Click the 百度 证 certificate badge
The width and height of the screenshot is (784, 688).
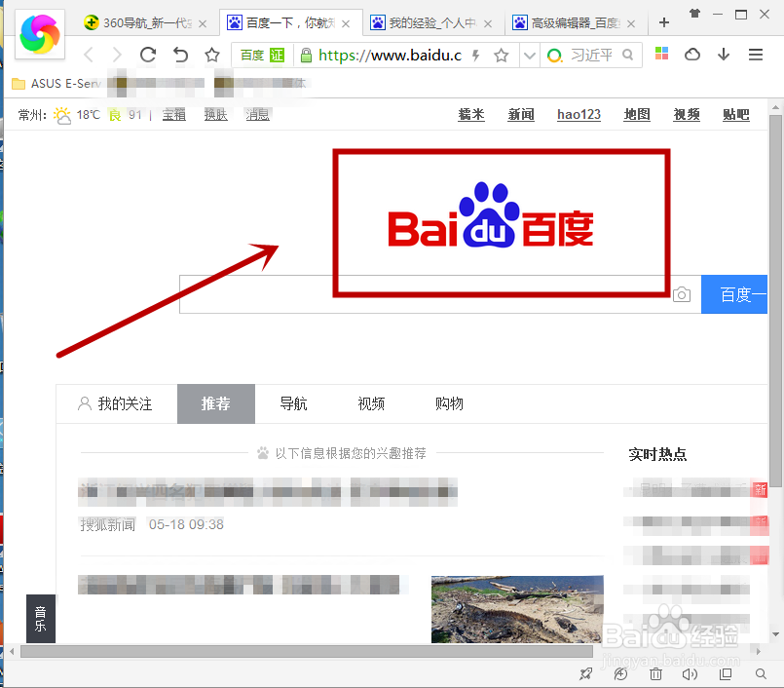pos(263,55)
